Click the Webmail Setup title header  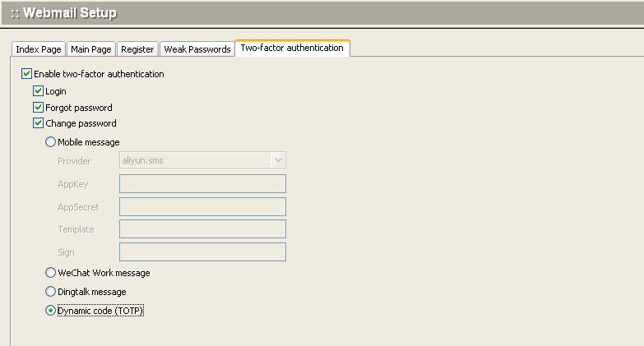tap(64, 13)
